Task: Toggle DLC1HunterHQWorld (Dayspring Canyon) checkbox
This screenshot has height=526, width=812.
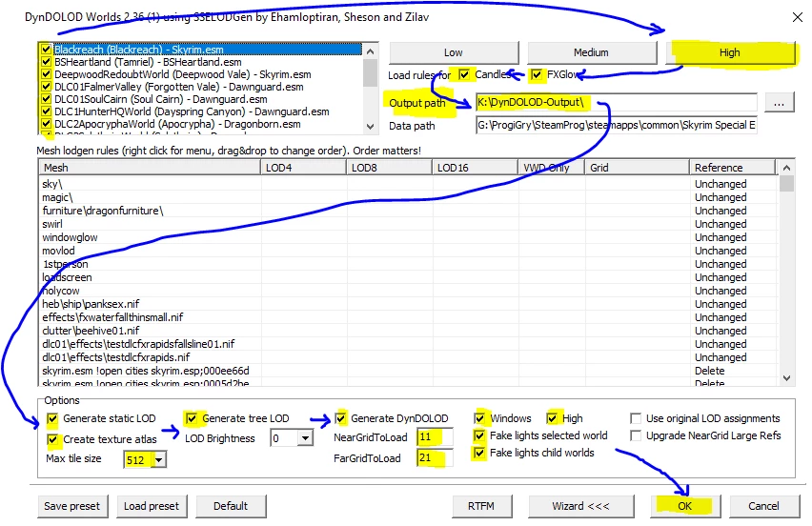Action: (46, 111)
